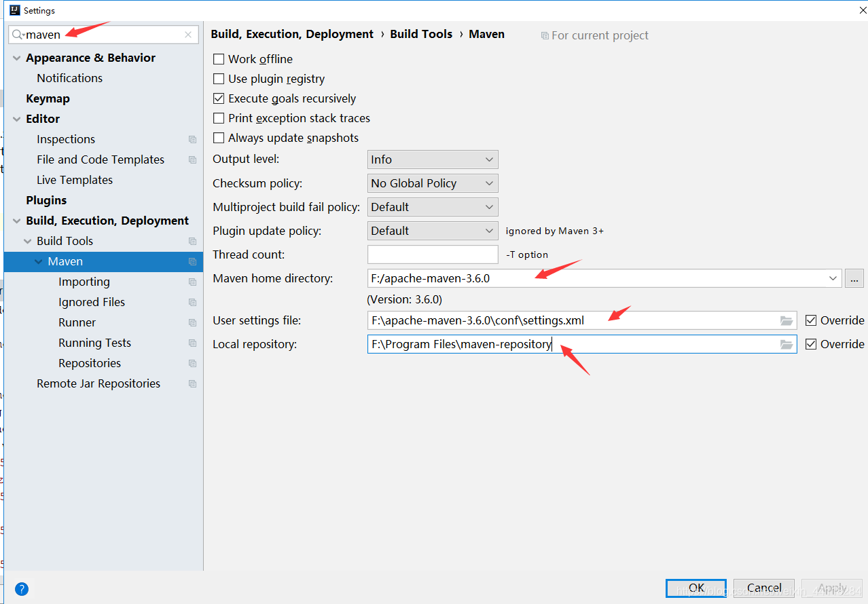Click the project-level icon beside the Maven row
868x604 pixels.
click(x=192, y=261)
